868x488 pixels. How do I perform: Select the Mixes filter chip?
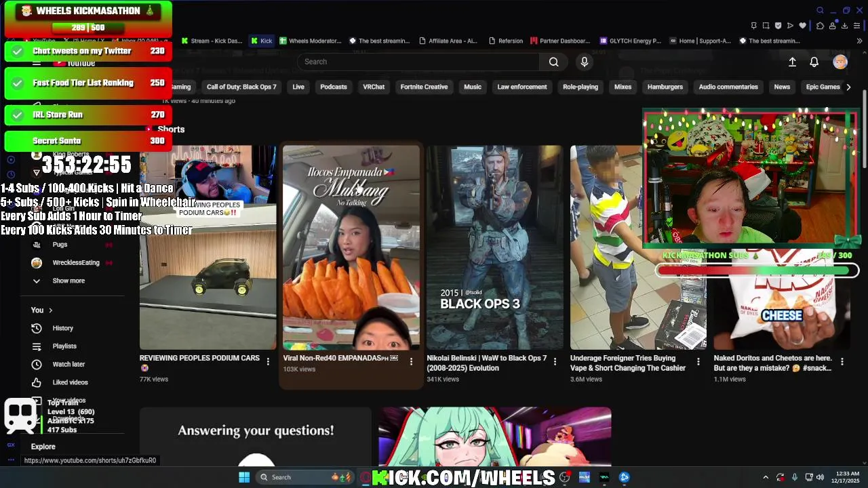tap(623, 87)
